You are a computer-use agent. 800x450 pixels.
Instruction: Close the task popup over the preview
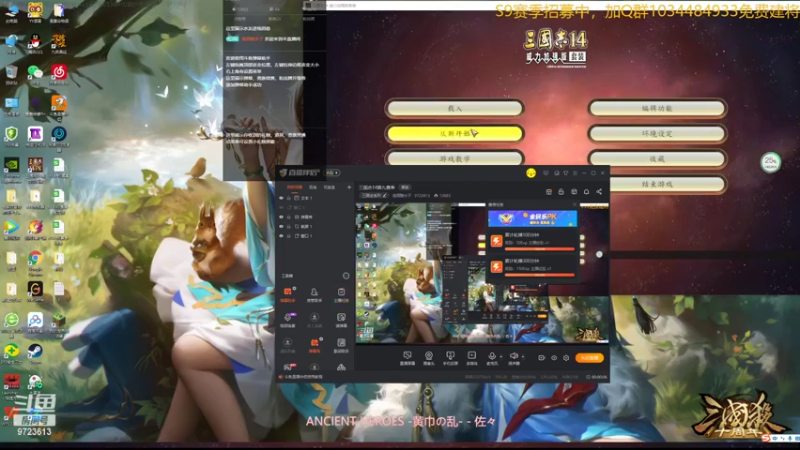coord(574,204)
